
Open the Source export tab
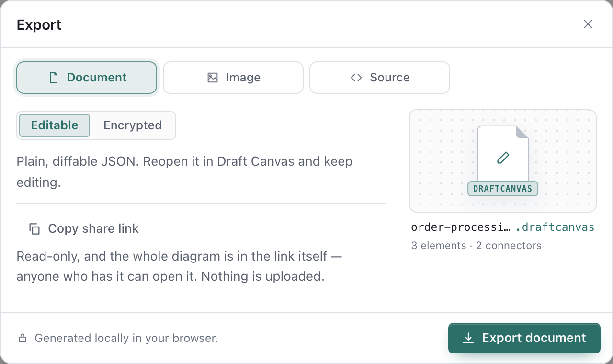pyautogui.click(x=380, y=78)
